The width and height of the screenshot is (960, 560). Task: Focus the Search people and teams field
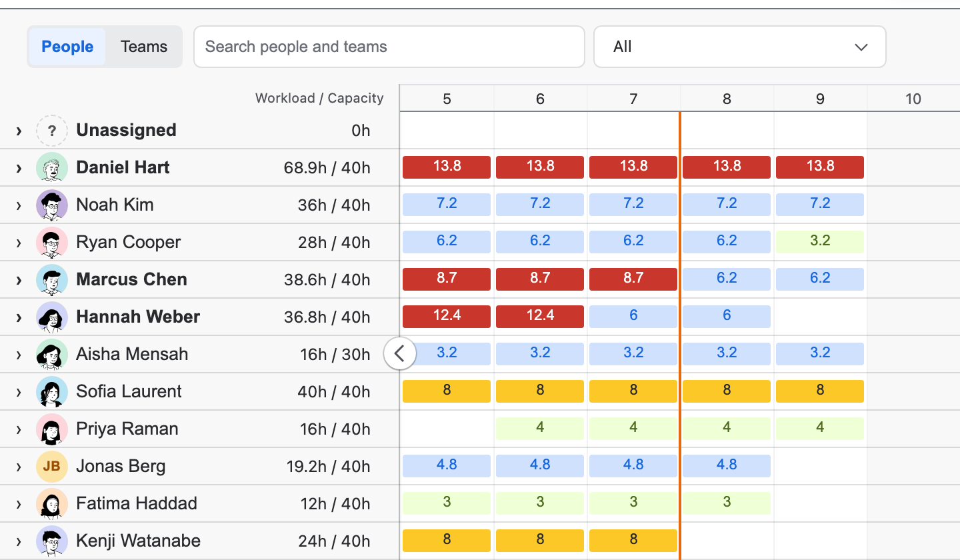389,47
